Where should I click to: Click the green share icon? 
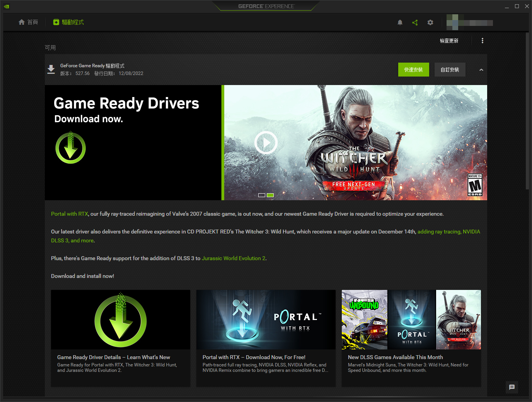[x=415, y=22]
